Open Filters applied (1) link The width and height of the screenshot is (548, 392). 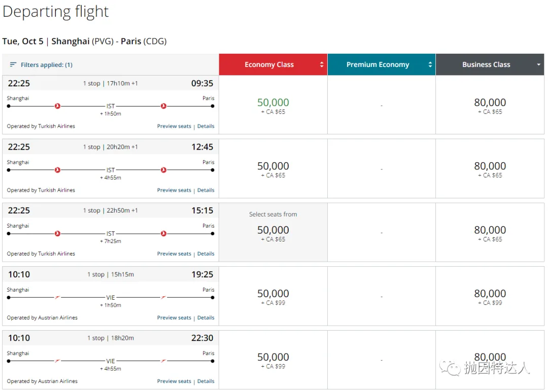click(46, 65)
